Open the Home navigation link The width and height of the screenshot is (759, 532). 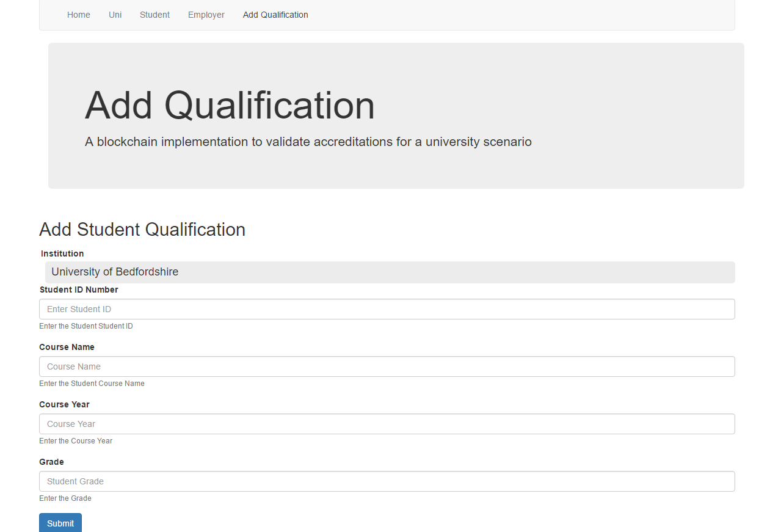click(x=79, y=15)
